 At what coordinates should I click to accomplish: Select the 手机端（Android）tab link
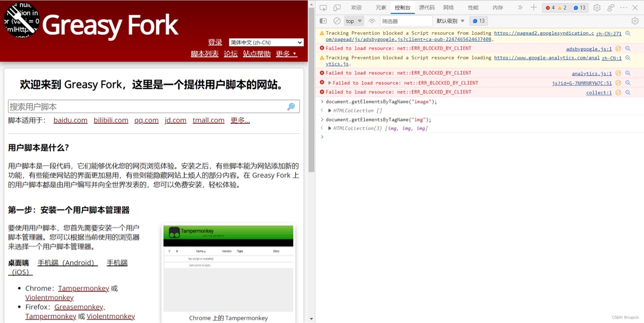pos(67,263)
